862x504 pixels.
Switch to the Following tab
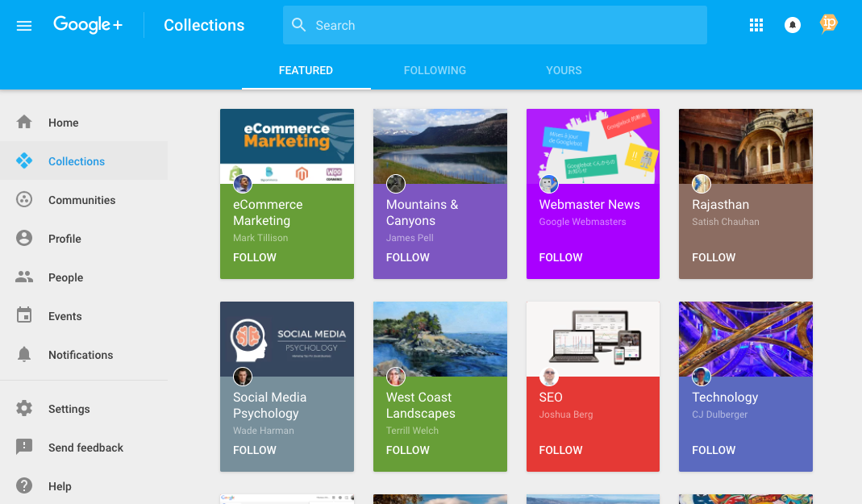pyautogui.click(x=435, y=70)
